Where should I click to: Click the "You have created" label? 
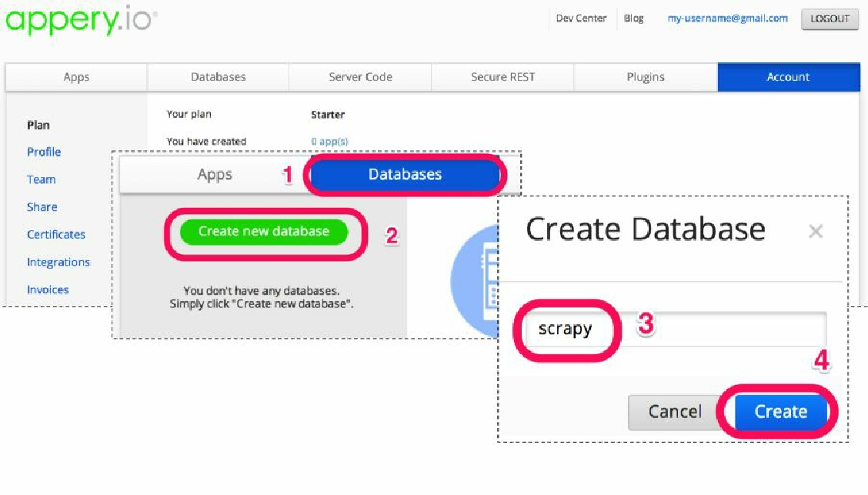click(x=206, y=142)
